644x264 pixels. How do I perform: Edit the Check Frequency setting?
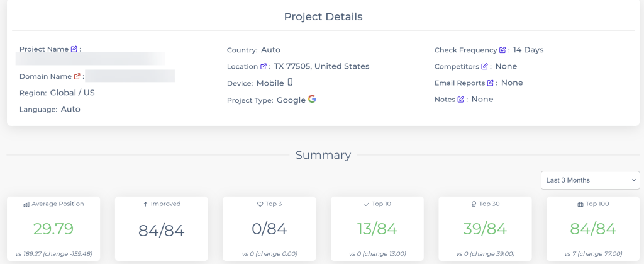pyautogui.click(x=502, y=50)
